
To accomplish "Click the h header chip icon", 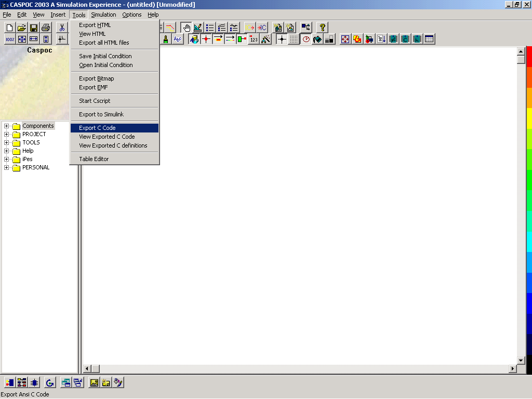I will point(417,39).
